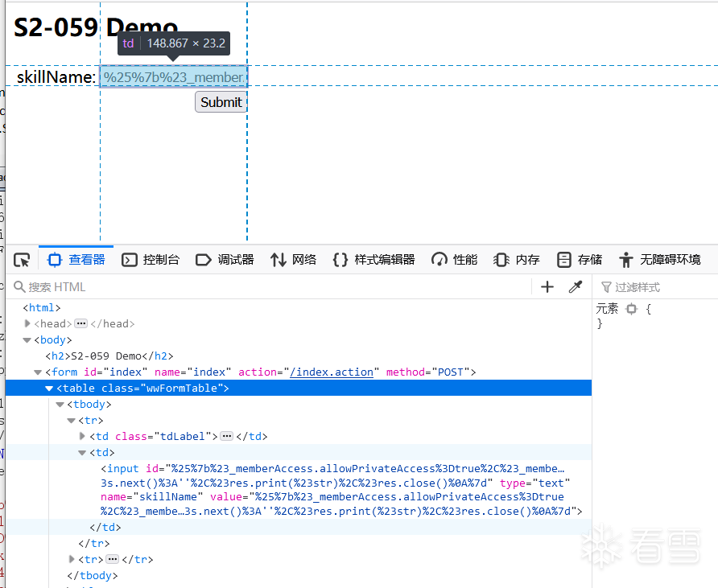Select the eyedropper color picker icon
Screen dimensions: 718x588
[576, 287]
